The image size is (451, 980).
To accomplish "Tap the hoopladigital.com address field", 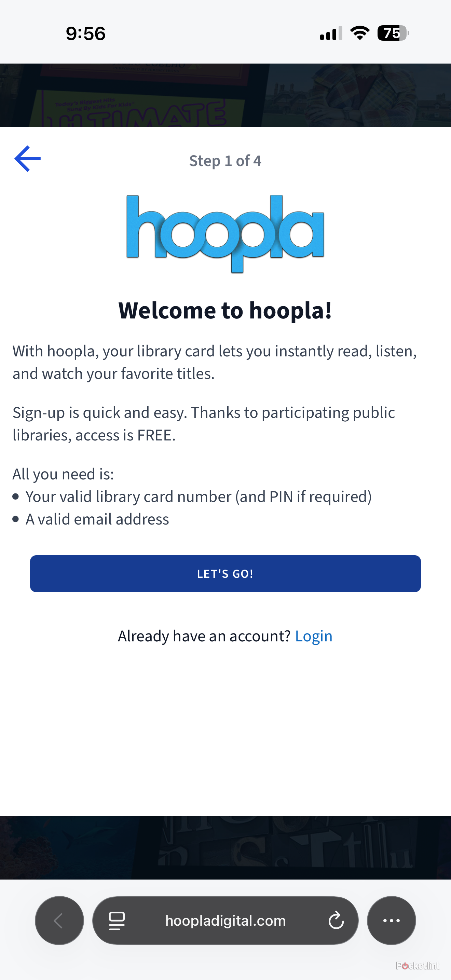I will pyautogui.click(x=225, y=921).
